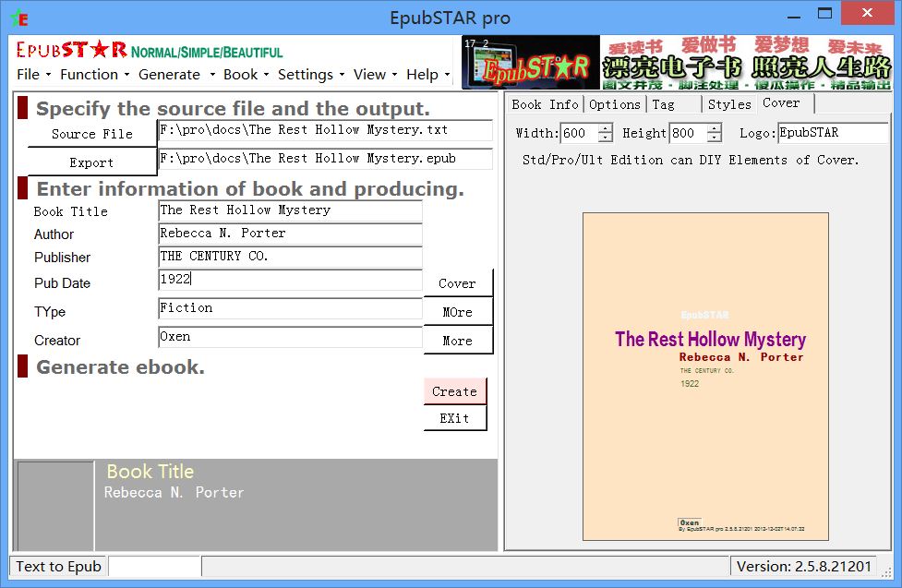902x588 pixels.
Task: Click the Book Title input field
Action: (x=290, y=210)
